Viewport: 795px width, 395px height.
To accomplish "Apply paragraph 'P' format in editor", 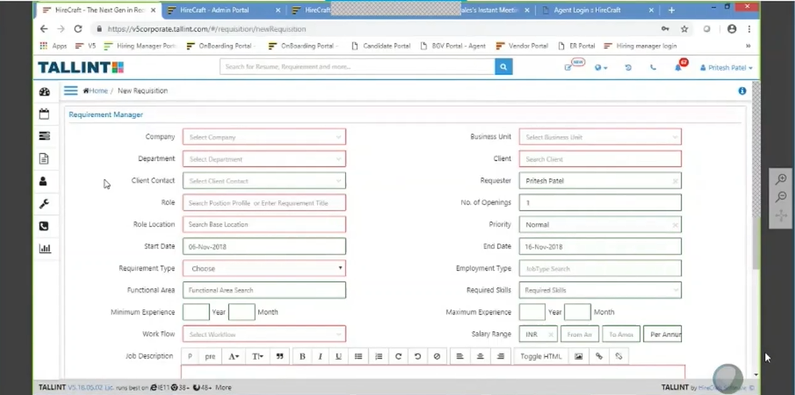I will pyautogui.click(x=190, y=356).
